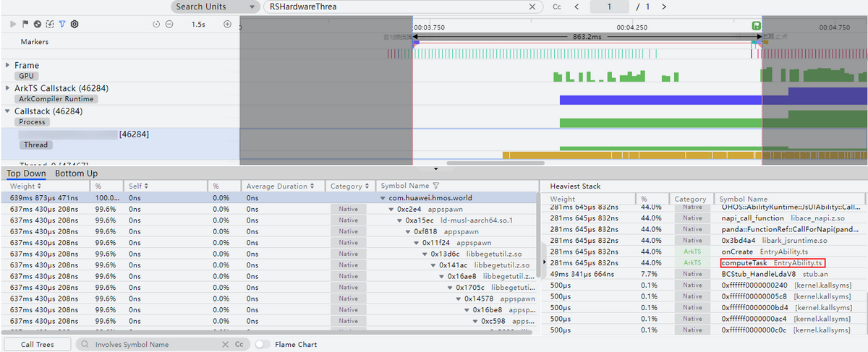Viewport: 868px width, 352px height.
Task: Expand the Frame track row
Action: pyautogui.click(x=8, y=65)
